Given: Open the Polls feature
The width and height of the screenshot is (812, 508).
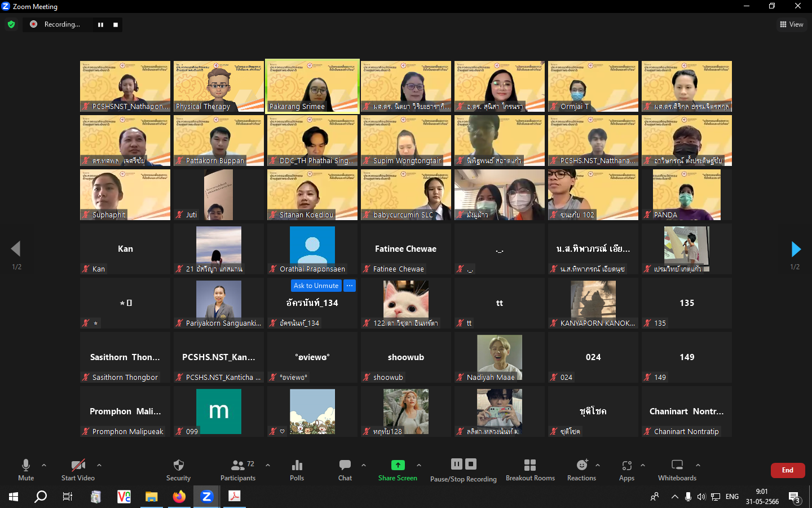Looking at the screenshot, I should click(297, 470).
